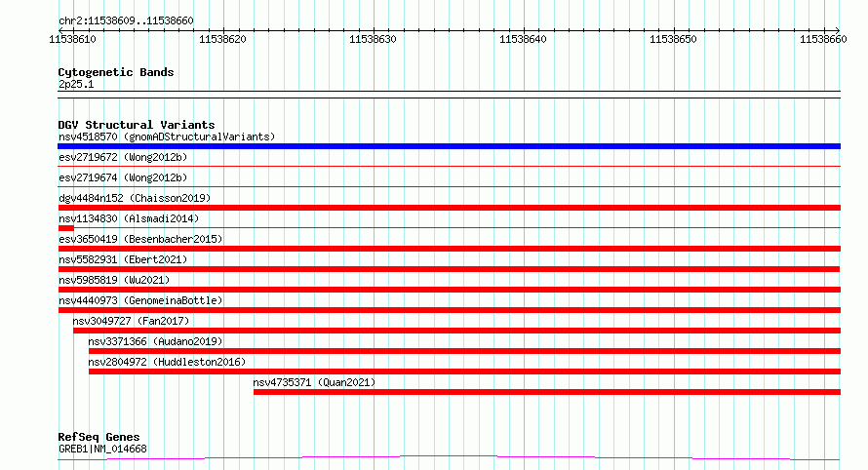The height and width of the screenshot is (470, 868).
Task: Open the RefSeq Genes track title
Action: click(x=99, y=437)
